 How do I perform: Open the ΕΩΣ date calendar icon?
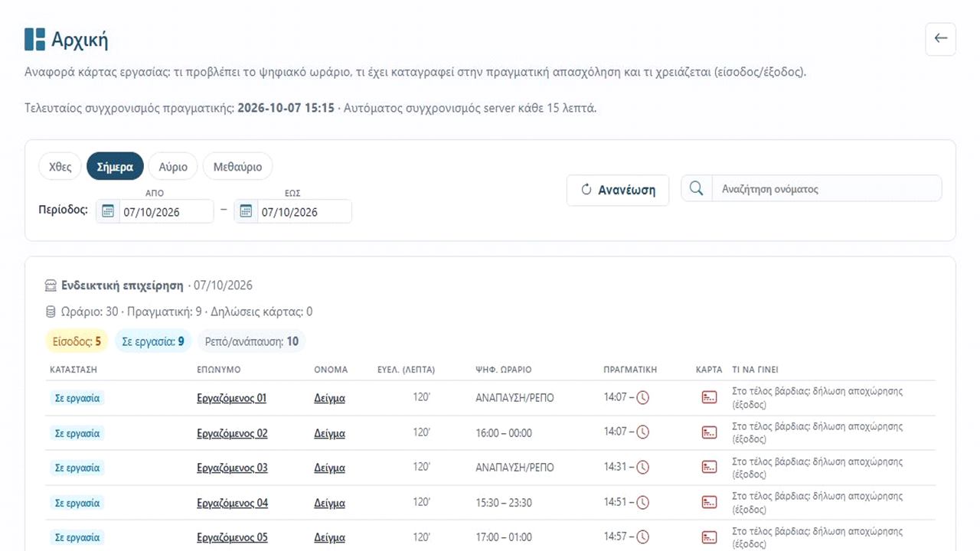246,211
